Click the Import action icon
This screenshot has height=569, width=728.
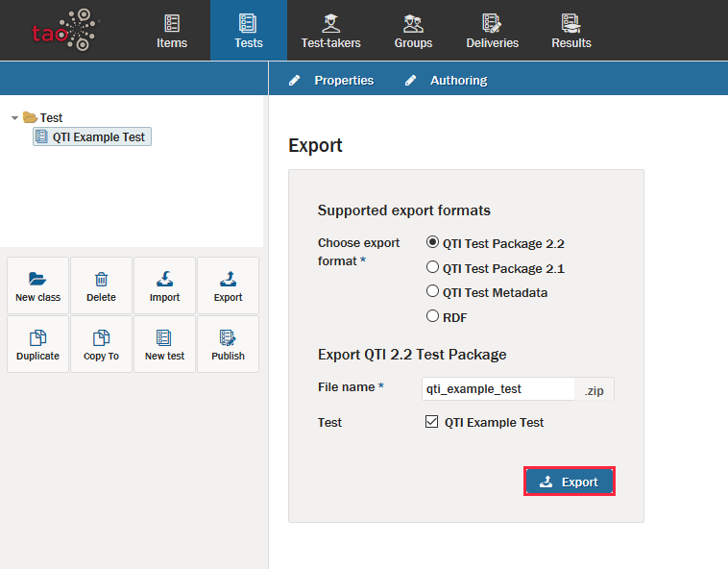(x=164, y=280)
